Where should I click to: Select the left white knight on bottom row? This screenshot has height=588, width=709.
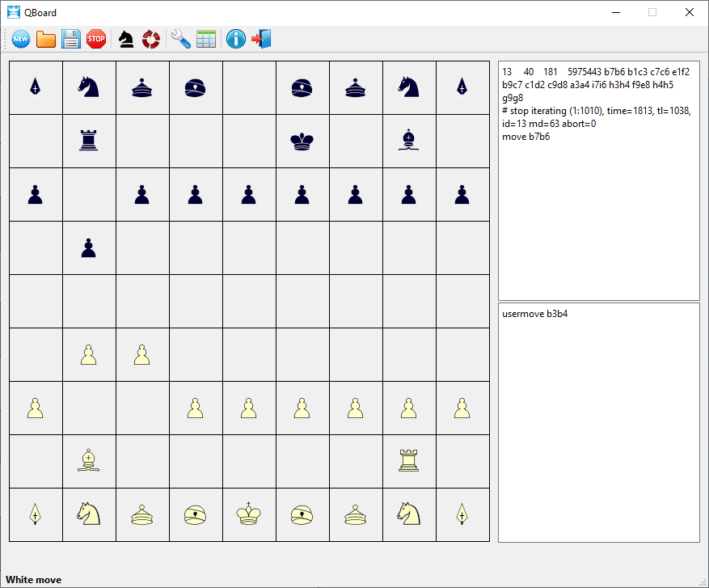click(89, 514)
